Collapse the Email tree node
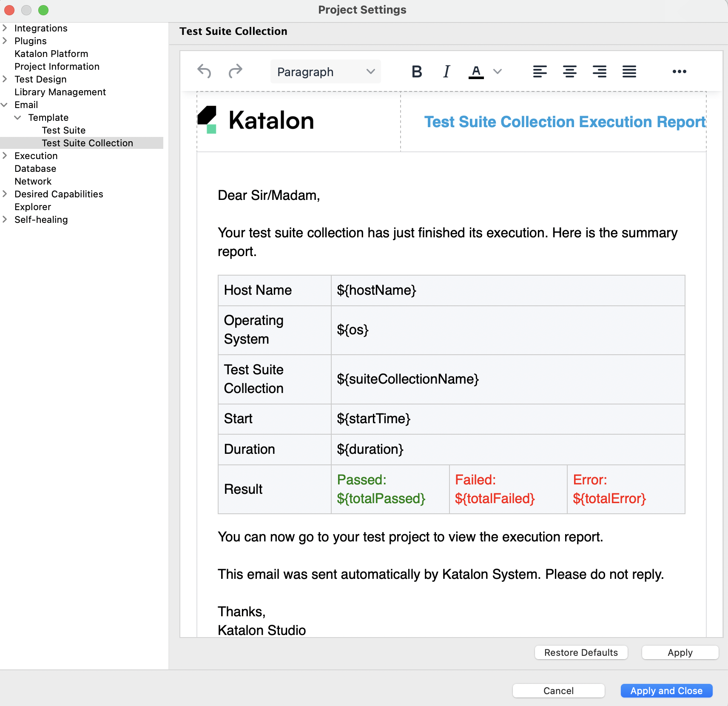This screenshot has height=706, width=728. click(5, 105)
